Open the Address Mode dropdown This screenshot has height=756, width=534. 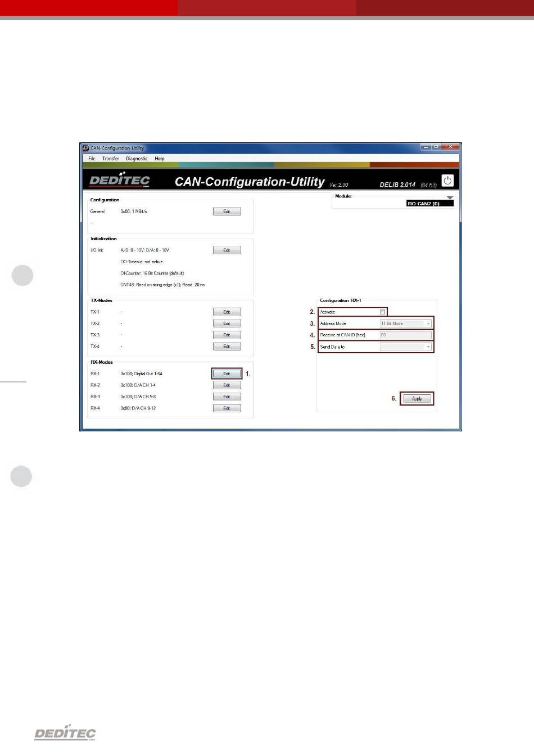point(406,323)
